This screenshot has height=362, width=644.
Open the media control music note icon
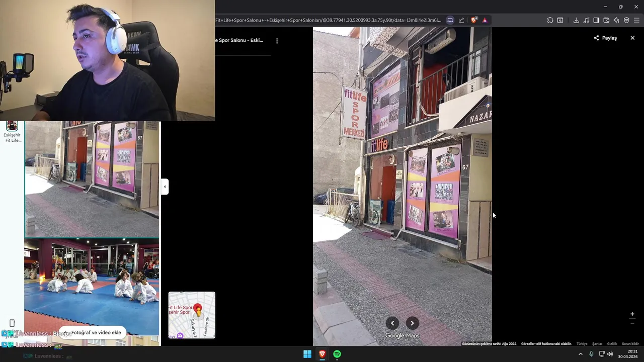586,20
